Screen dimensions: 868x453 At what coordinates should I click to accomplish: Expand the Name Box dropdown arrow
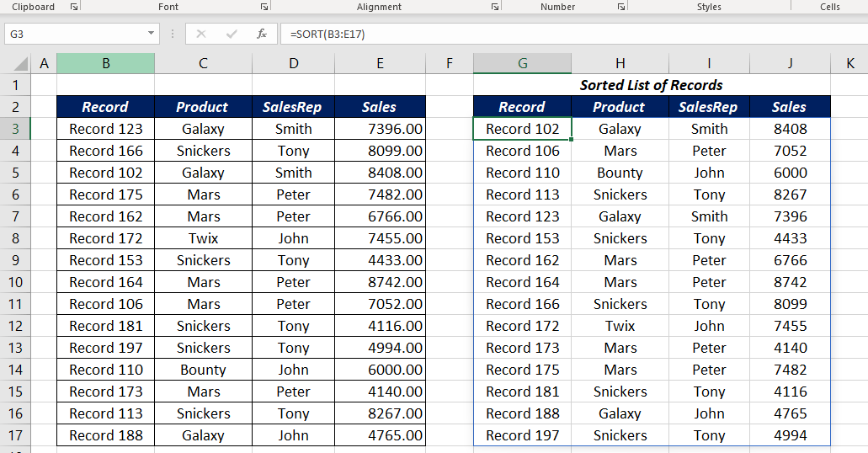(x=152, y=34)
